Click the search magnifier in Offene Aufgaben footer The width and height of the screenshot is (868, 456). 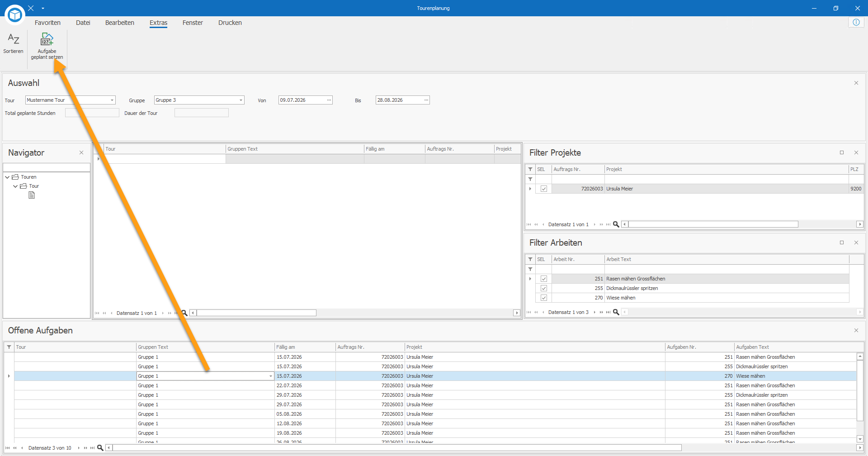(x=100, y=448)
